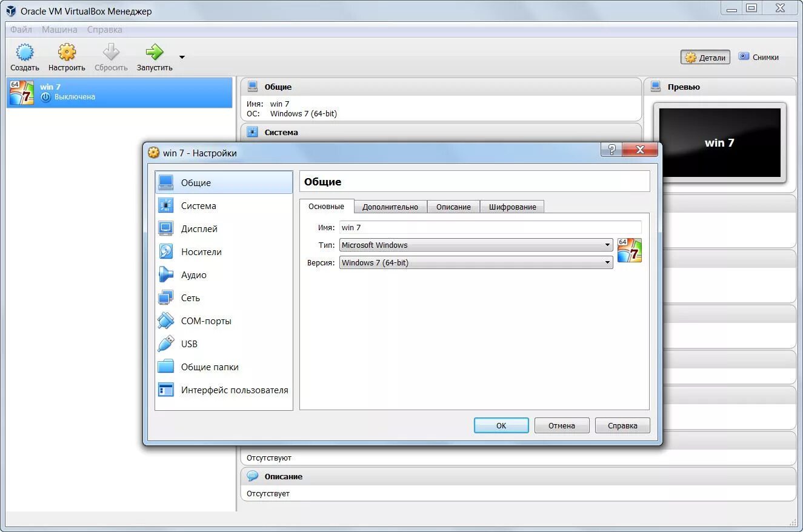Click the Отмена button
This screenshot has height=532, width=803.
coord(562,425)
